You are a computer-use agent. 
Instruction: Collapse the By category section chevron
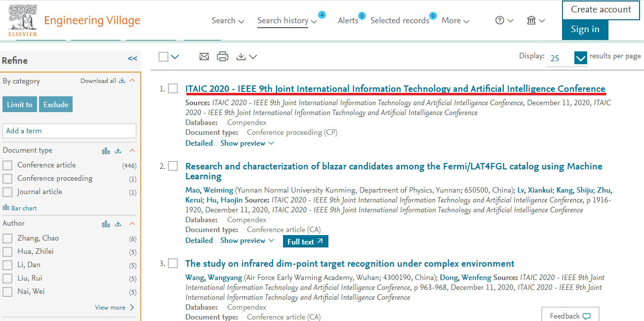132,81
